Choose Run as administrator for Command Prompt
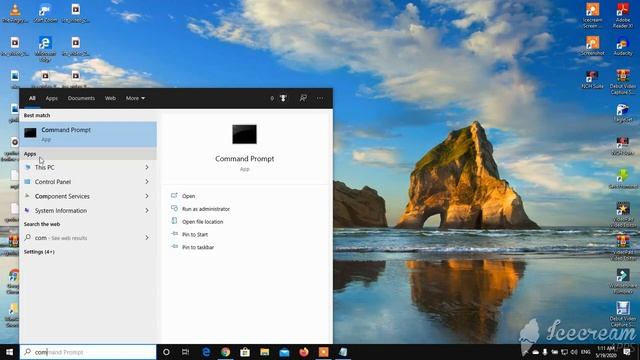The height and width of the screenshot is (360, 640). click(206, 209)
